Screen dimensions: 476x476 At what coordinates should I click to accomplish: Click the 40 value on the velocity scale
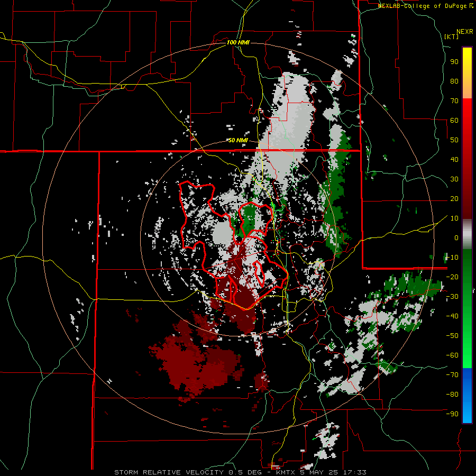click(x=454, y=159)
